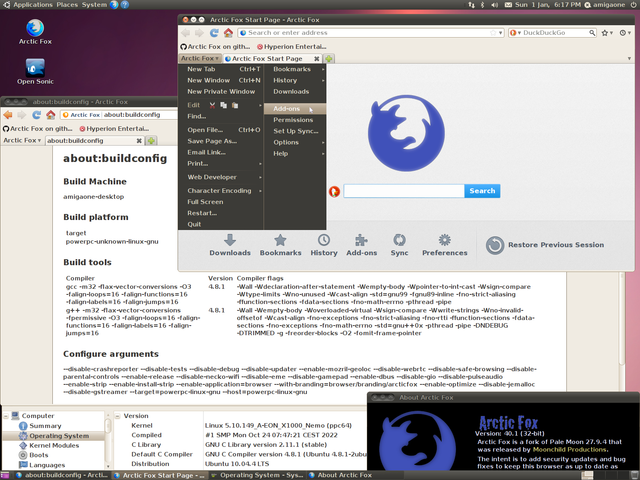Expand the Character Encoding submenu
640x480 pixels.
(x=221, y=191)
